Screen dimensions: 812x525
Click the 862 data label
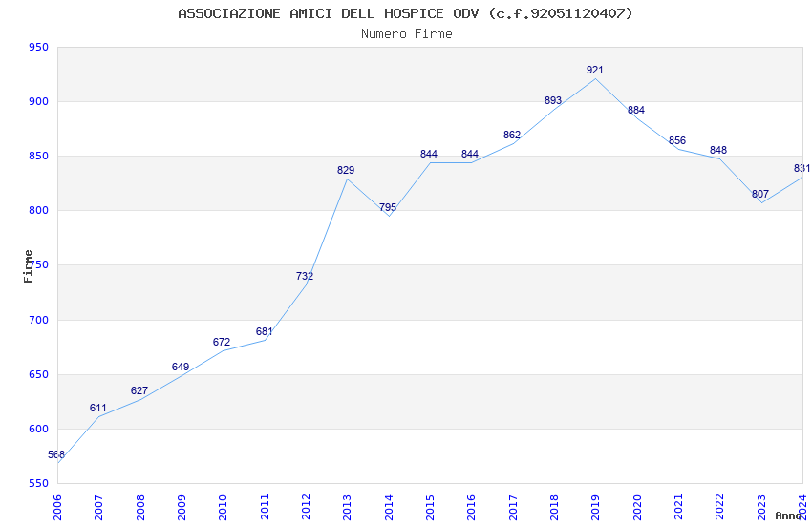pos(512,135)
